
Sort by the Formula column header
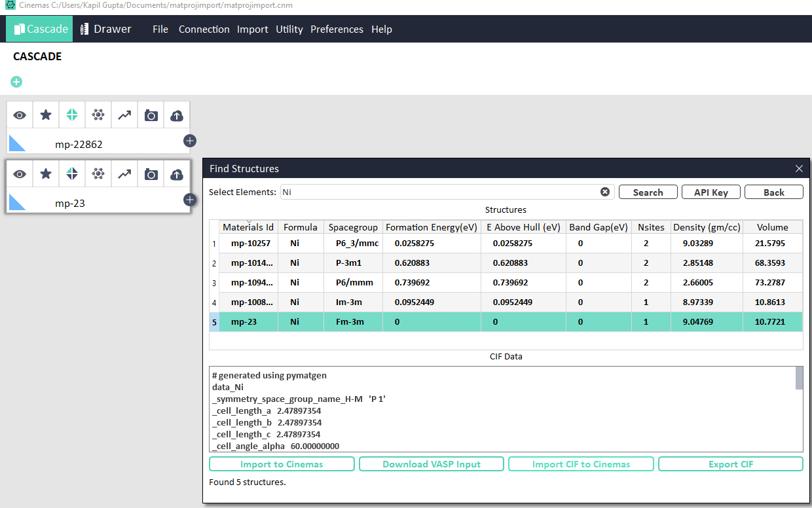click(x=301, y=227)
